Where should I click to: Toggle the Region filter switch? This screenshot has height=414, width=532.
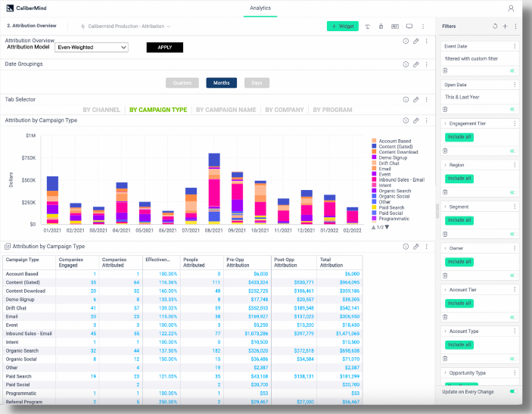[x=514, y=192]
